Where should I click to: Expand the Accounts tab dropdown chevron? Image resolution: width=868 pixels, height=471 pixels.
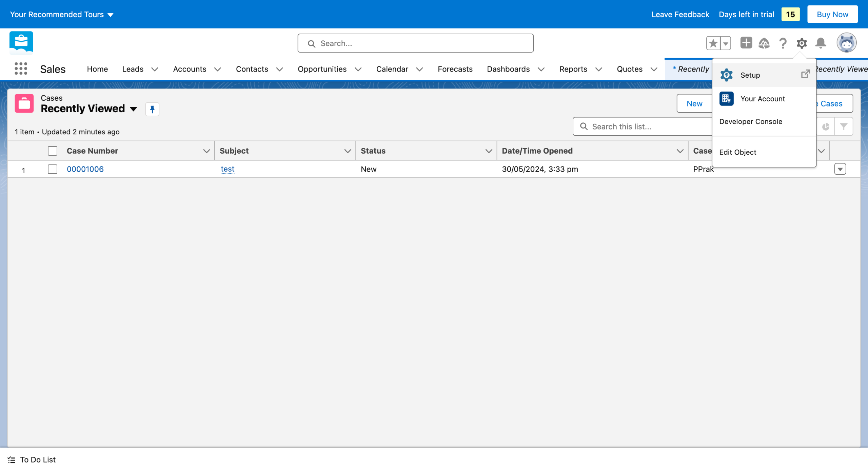pyautogui.click(x=218, y=69)
